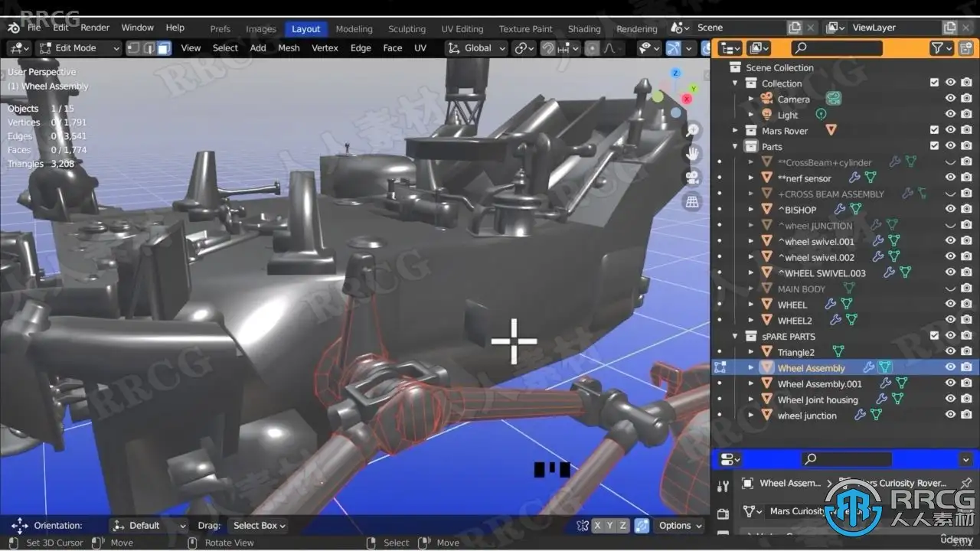Open Drag Select Box dropdown
This screenshot has height=551, width=980.
coord(258,526)
